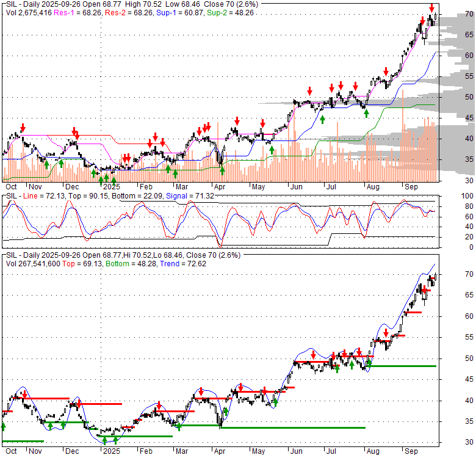Click the 35 price label on bottom chart axis
Image resolution: width=476 pixels, height=455 pixels.
[x=469, y=421]
